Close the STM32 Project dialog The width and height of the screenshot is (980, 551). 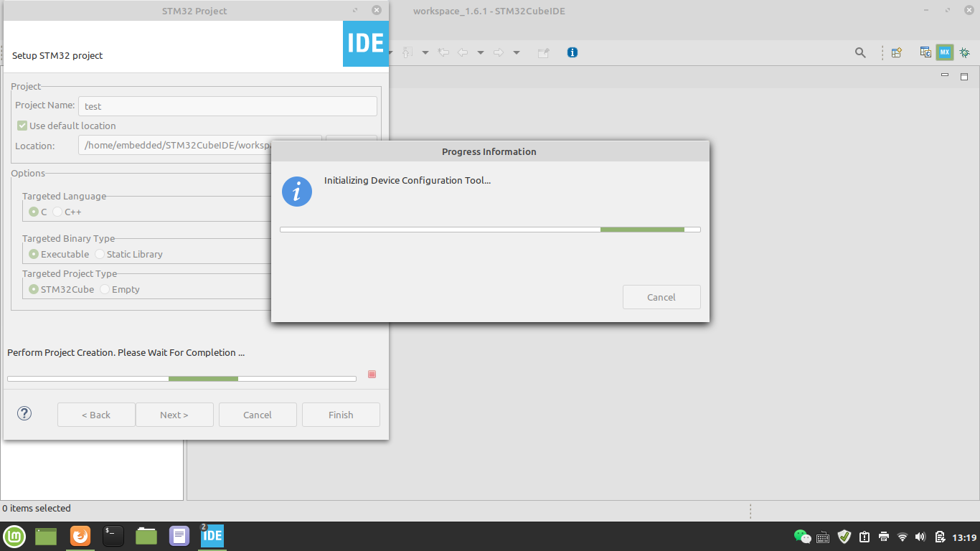pyautogui.click(x=377, y=10)
